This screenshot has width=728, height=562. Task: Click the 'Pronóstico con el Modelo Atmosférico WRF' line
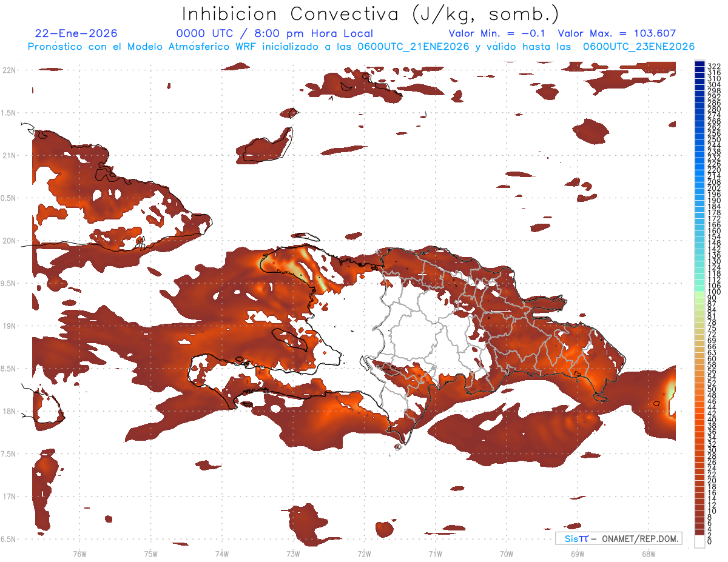click(x=360, y=46)
